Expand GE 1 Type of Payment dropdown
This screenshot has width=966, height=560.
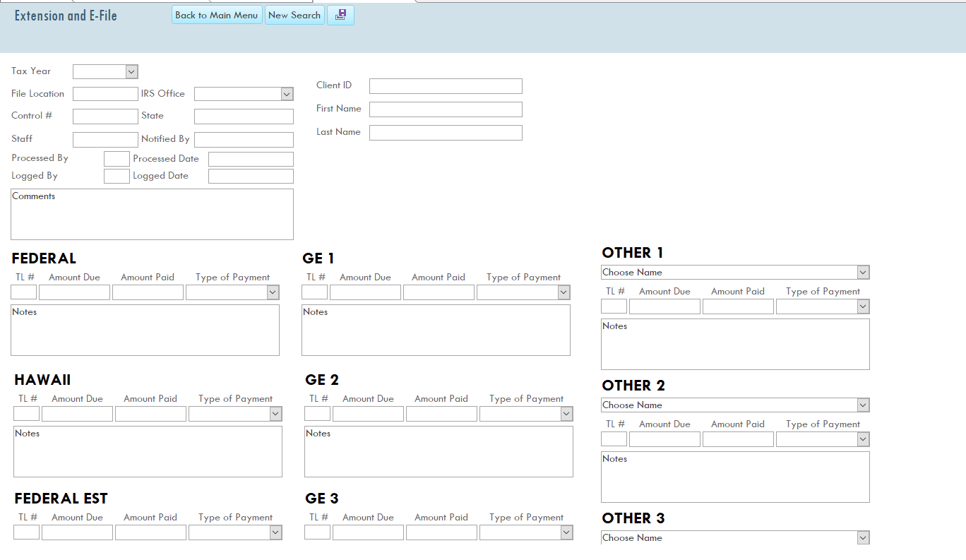(523, 292)
